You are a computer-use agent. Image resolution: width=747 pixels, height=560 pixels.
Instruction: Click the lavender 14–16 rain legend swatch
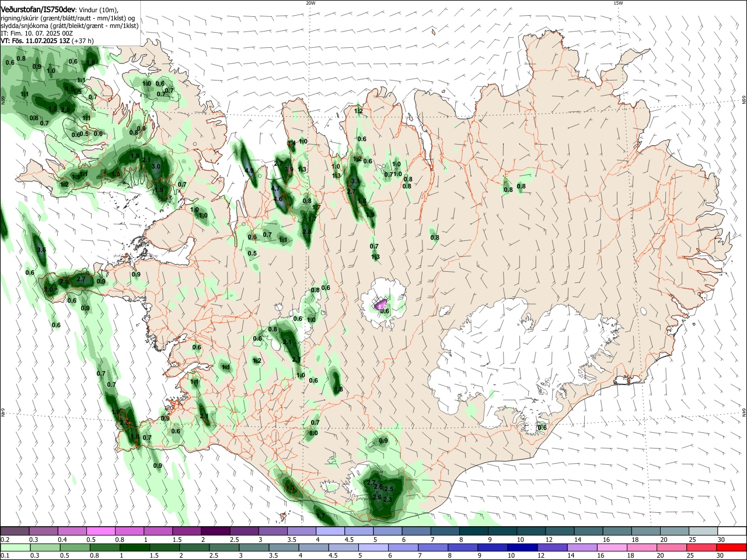point(582,547)
